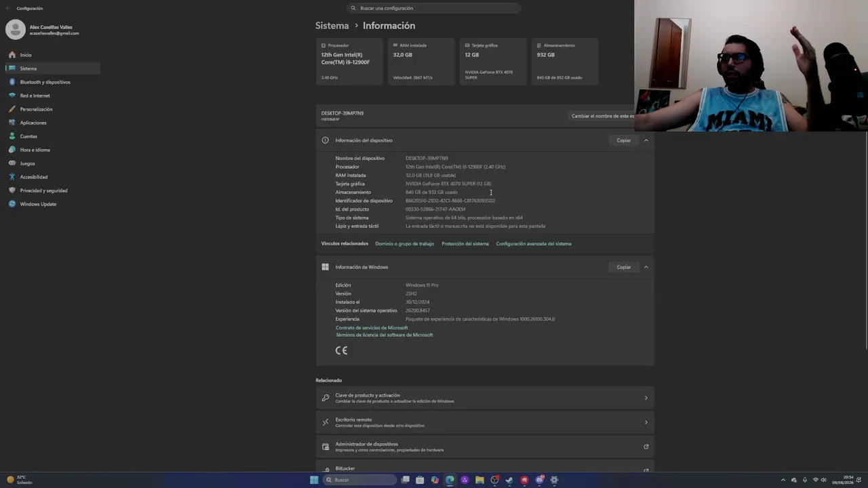868x488 pixels.
Task: Show hidden system tray icons
Action: click(x=783, y=480)
